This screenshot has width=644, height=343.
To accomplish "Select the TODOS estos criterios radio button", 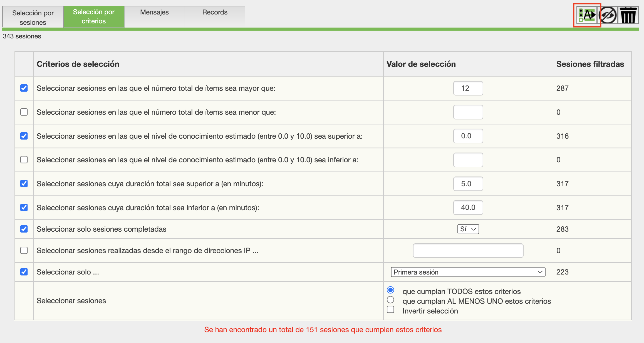I will (x=390, y=290).
